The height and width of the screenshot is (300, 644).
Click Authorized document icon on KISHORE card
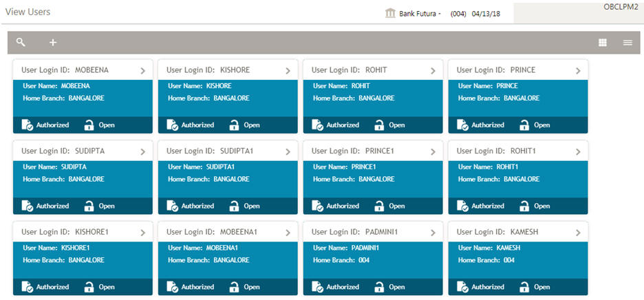click(x=173, y=125)
